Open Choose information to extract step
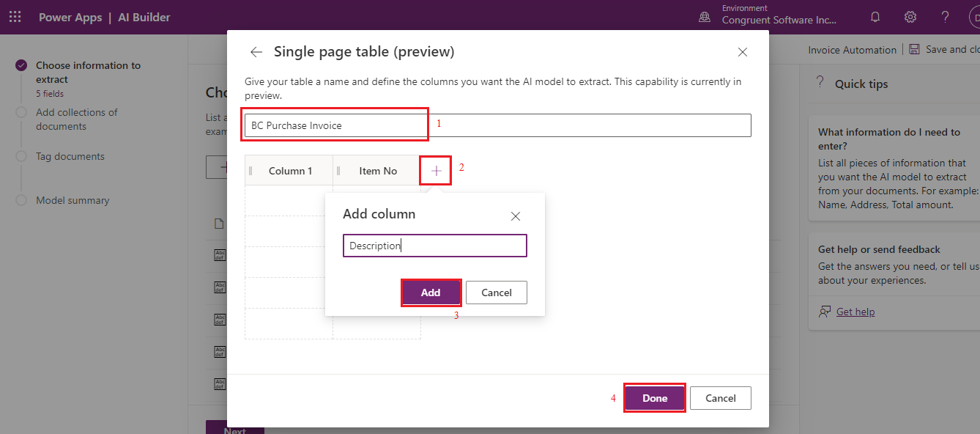 [x=88, y=73]
